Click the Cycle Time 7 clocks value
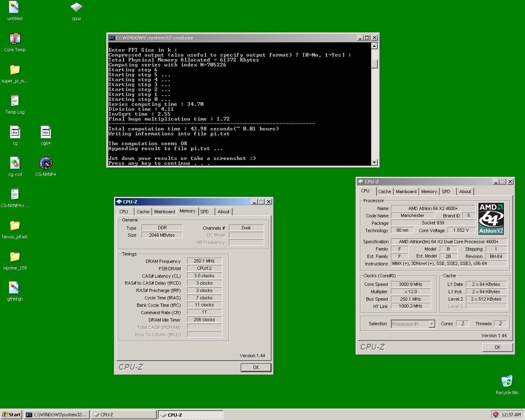Viewport: 525px width, 420px height. 204,298
